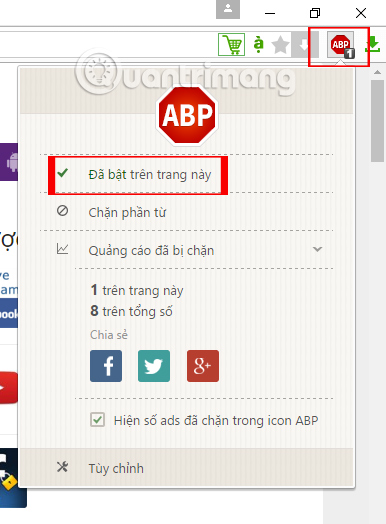The image size is (386, 524).
Task: Bookmark the page with the star icon
Action: (280, 45)
